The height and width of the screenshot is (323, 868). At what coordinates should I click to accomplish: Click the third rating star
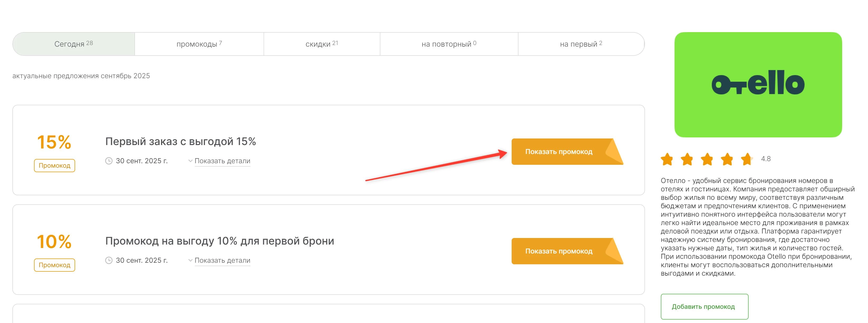point(707,159)
